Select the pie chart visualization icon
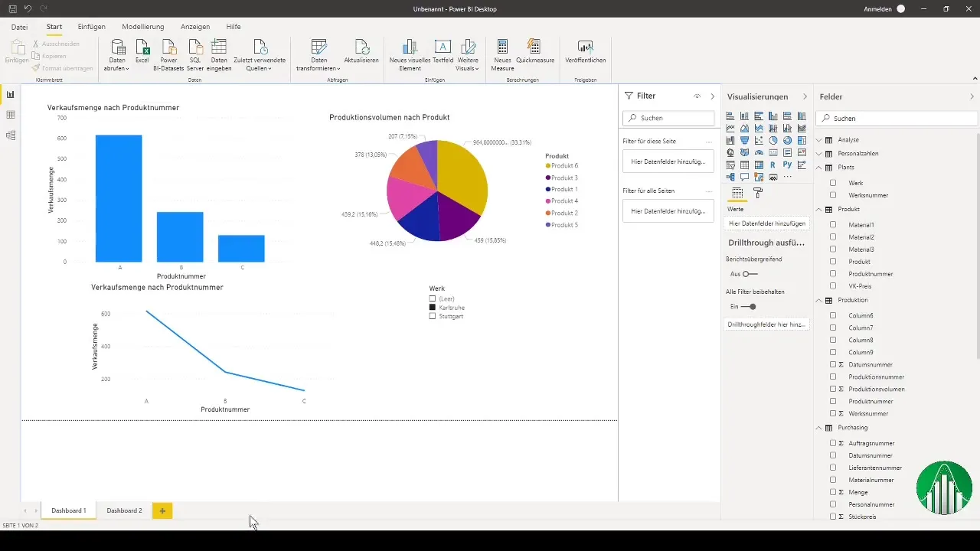Screen dimensions: 980x551 pyautogui.click(x=773, y=140)
